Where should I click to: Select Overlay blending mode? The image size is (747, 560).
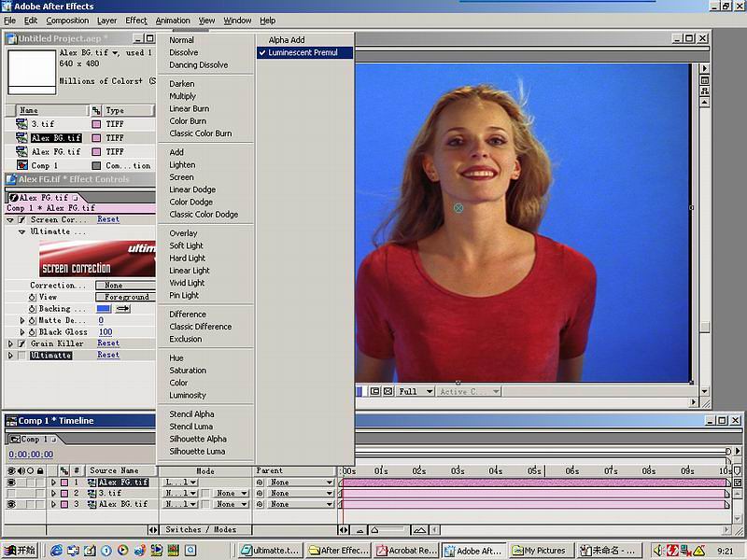(183, 233)
